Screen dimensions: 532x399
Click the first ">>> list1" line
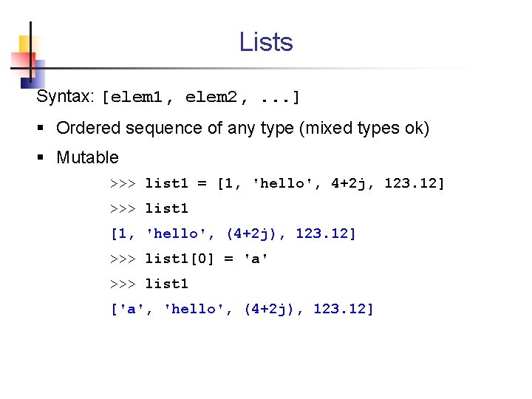pyautogui.click(x=149, y=208)
